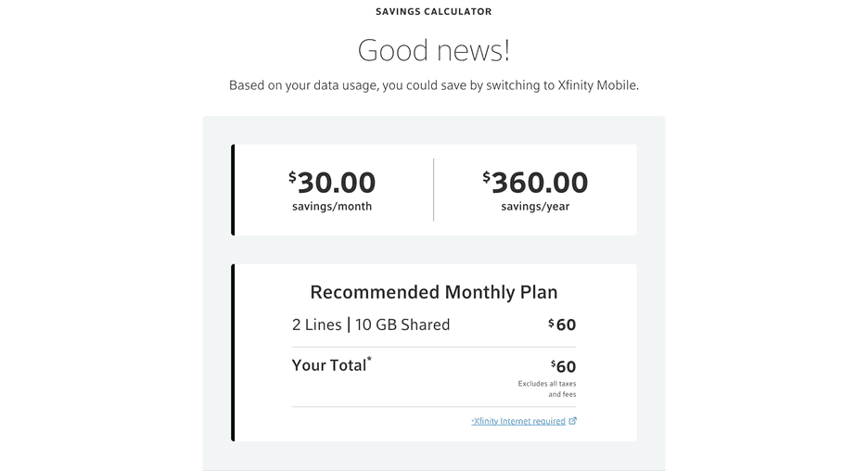Click the Excludes all taxes and fees note

click(x=547, y=388)
